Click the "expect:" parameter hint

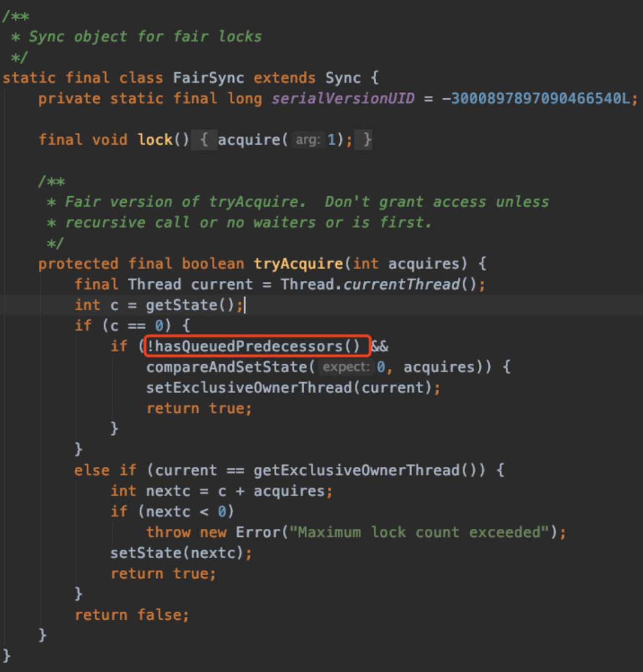click(345, 367)
